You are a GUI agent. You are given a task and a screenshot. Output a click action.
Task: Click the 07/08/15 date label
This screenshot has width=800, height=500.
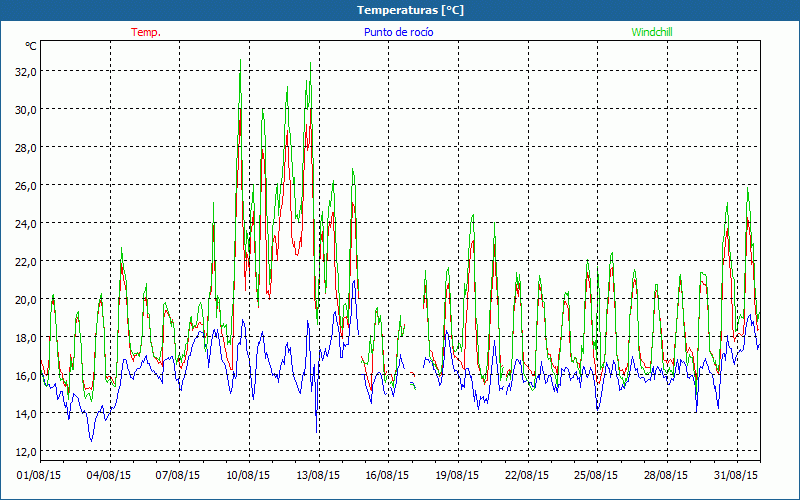(x=178, y=476)
